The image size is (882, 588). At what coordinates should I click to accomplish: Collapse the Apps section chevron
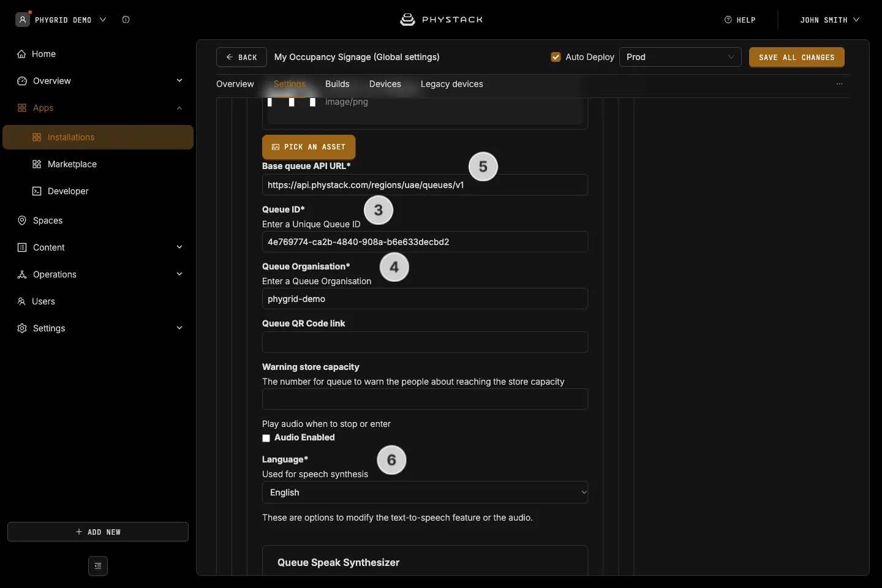(179, 108)
